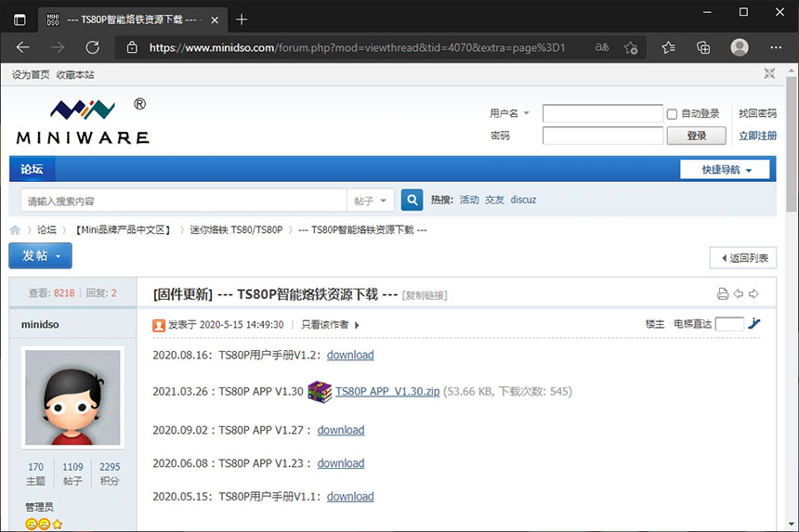Toggle the 自动登录 checkbox
This screenshot has width=799, height=532.
(x=672, y=114)
